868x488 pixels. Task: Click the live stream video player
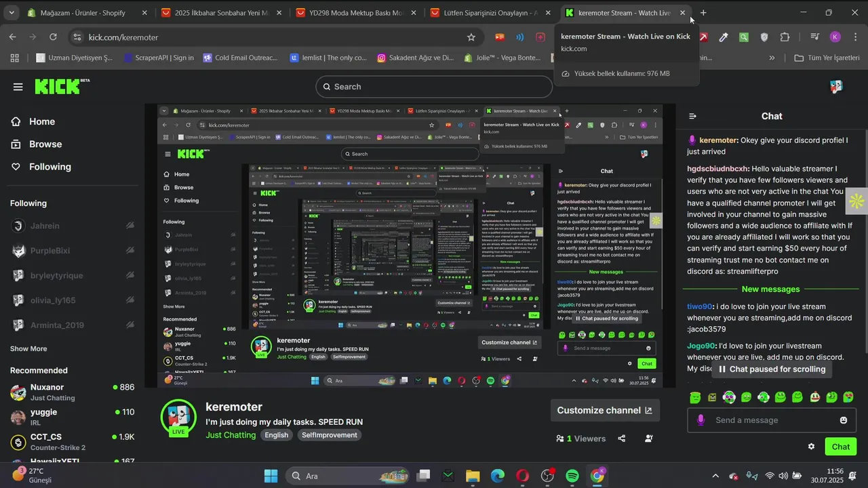pyautogui.click(x=410, y=246)
